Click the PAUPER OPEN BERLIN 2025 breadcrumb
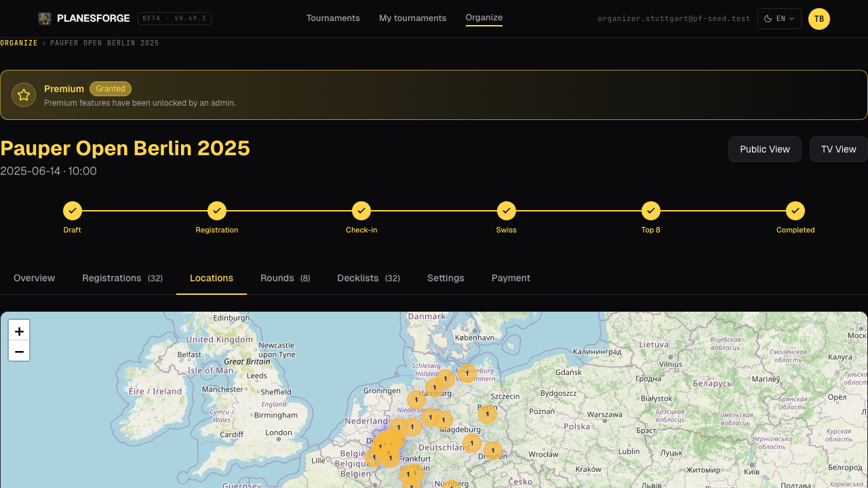868x488 pixels. [105, 43]
